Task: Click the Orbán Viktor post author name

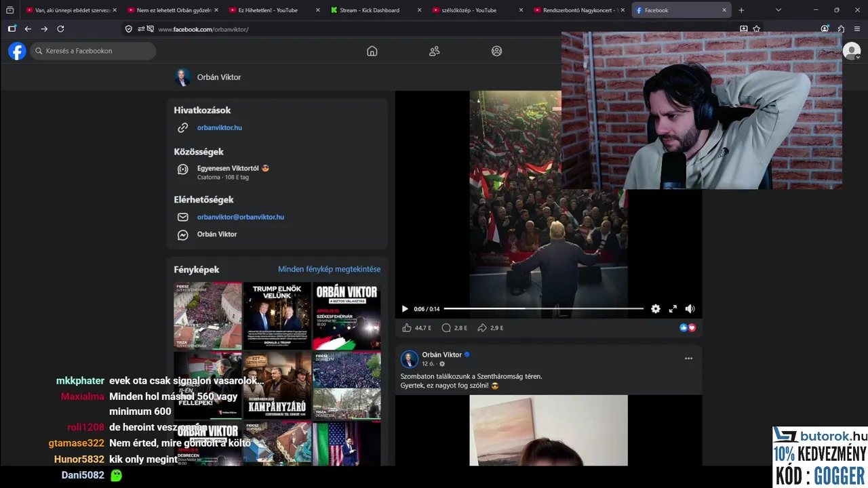Action: point(441,354)
